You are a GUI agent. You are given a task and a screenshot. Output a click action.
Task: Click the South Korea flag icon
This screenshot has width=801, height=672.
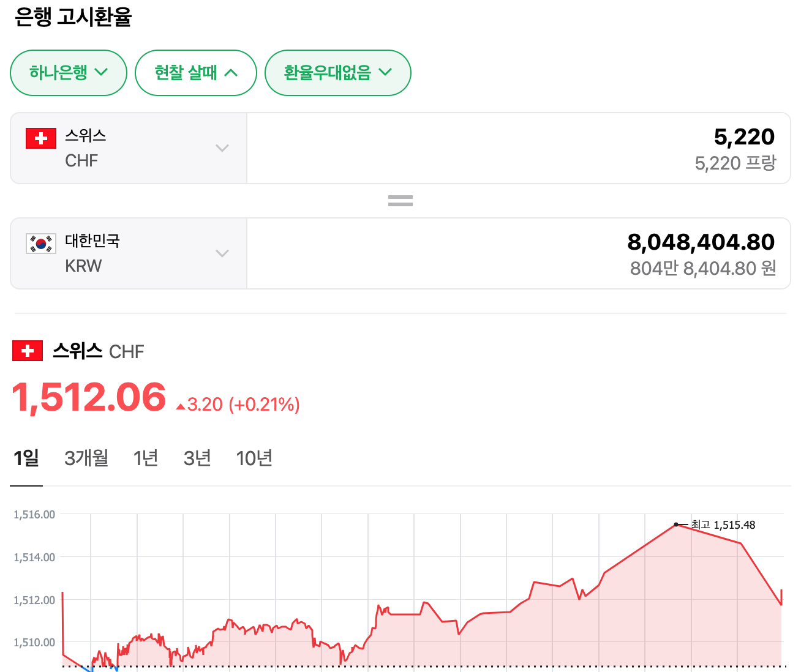(41, 244)
